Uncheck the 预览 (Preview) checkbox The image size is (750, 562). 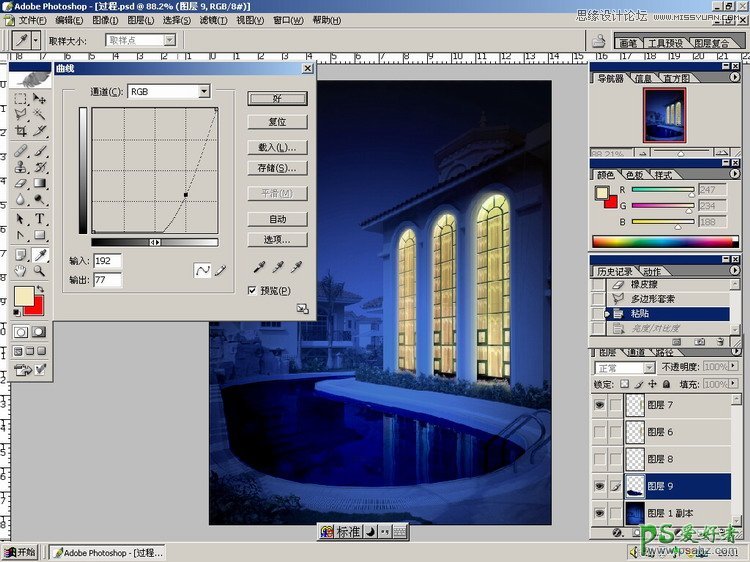pyautogui.click(x=252, y=290)
